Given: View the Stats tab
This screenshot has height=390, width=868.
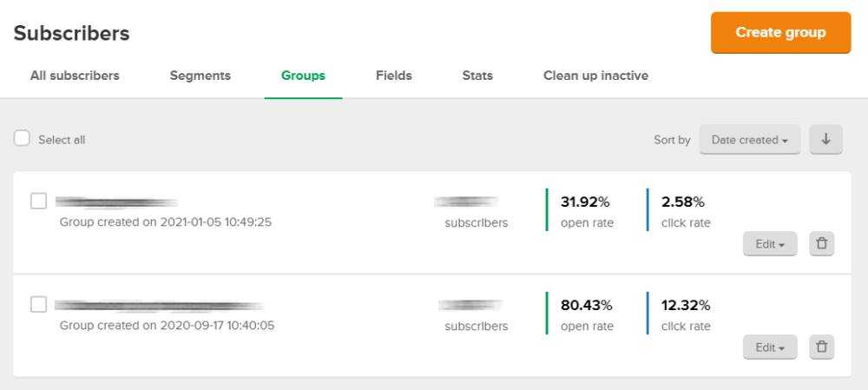Looking at the screenshot, I should point(477,76).
